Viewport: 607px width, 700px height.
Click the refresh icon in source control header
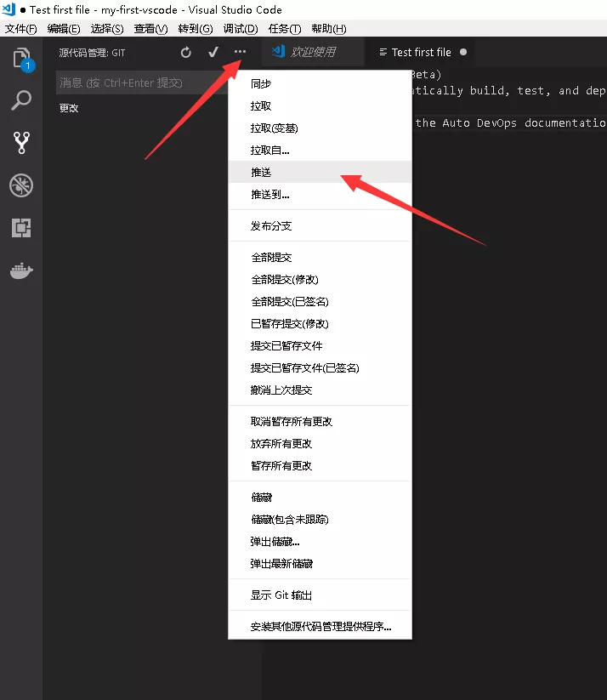tap(186, 53)
